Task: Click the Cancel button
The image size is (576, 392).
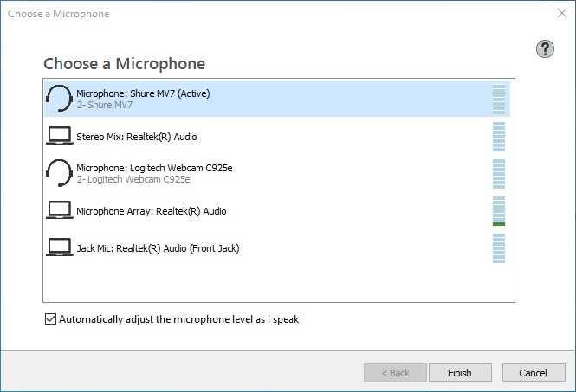Action: click(x=534, y=373)
